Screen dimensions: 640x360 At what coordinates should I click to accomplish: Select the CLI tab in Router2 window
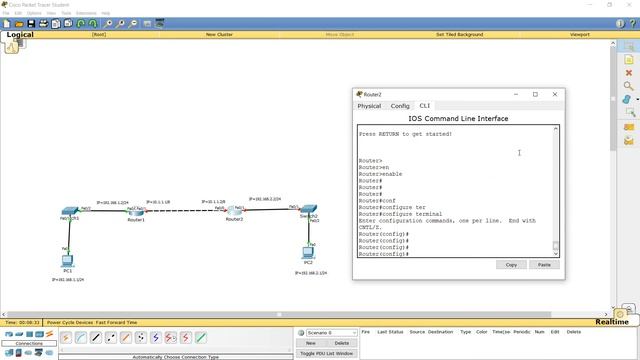tap(424, 106)
